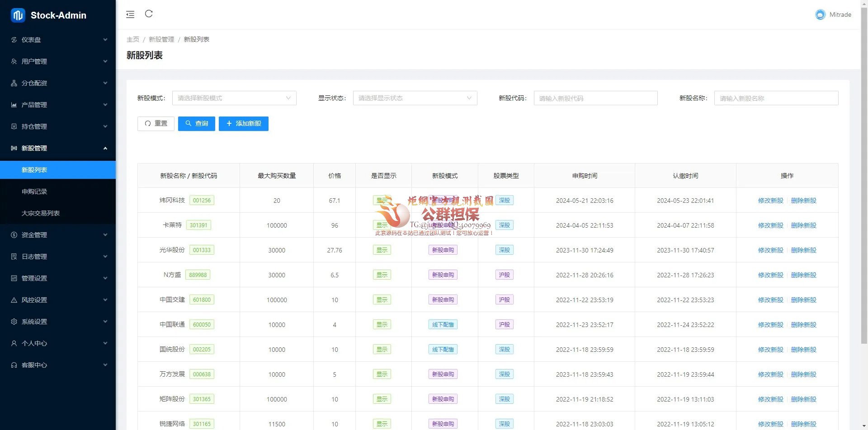Open the 显示状态 select dropdown
The image size is (868, 430).
coord(415,98)
